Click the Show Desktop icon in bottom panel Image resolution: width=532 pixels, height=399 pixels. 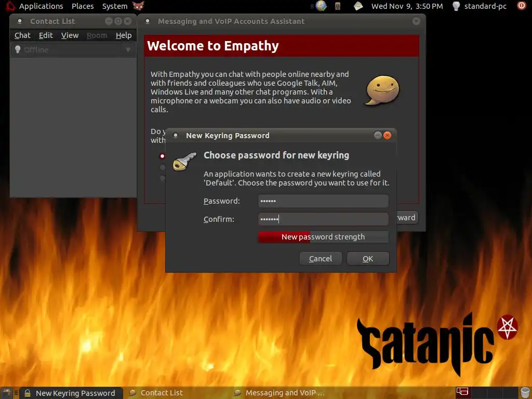click(x=7, y=393)
